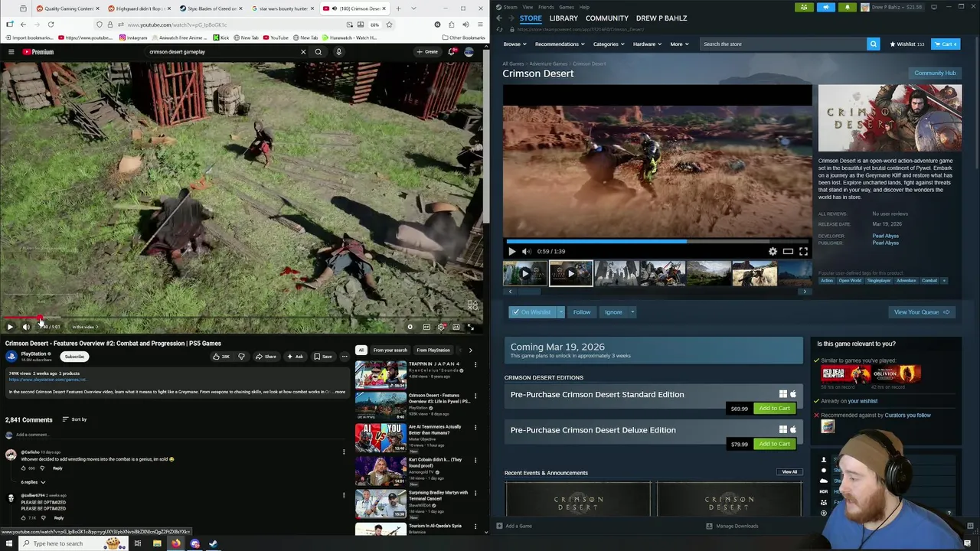Subscribe to the PlayStation channel
The height and width of the screenshot is (551, 980).
point(74,357)
